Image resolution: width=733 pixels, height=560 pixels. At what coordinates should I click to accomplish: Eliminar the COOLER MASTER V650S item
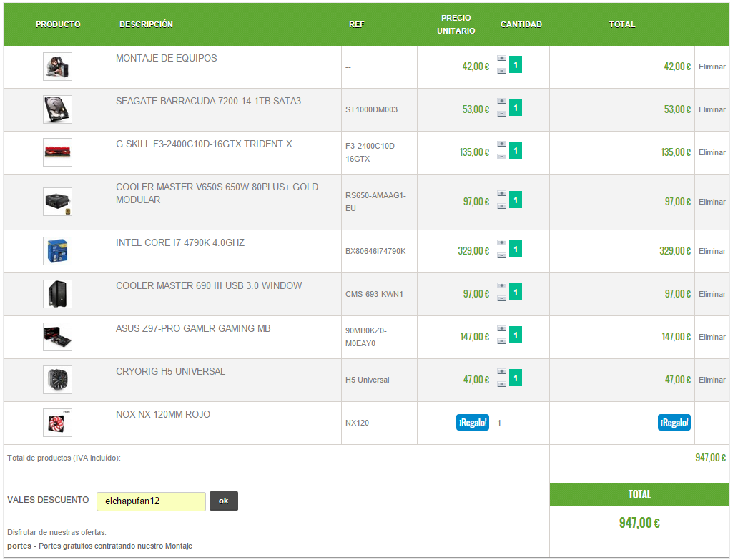coord(712,202)
